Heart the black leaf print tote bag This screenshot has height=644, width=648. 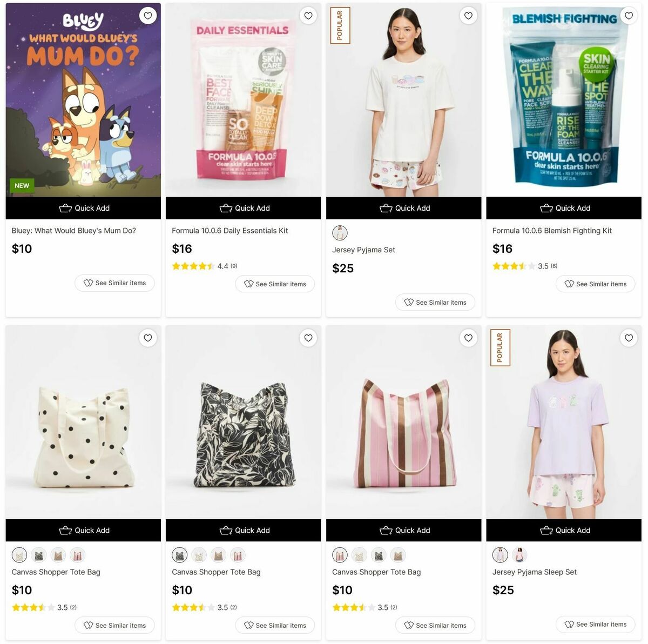pos(308,338)
